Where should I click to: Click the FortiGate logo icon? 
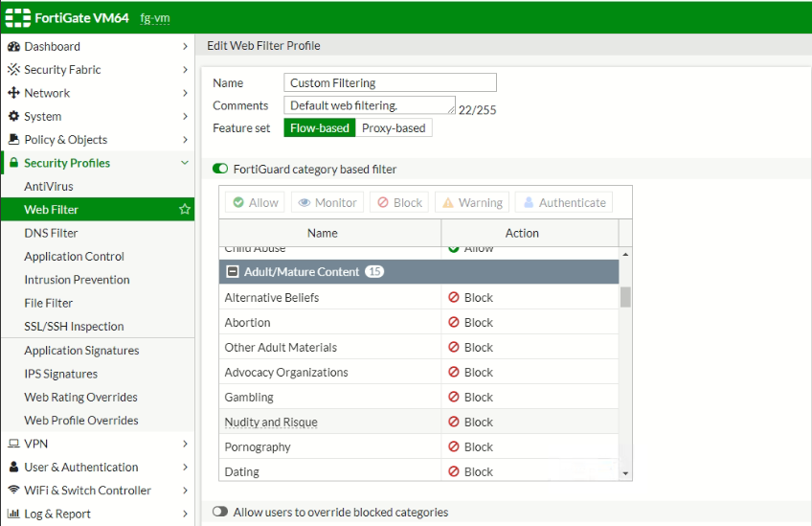tap(17, 17)
